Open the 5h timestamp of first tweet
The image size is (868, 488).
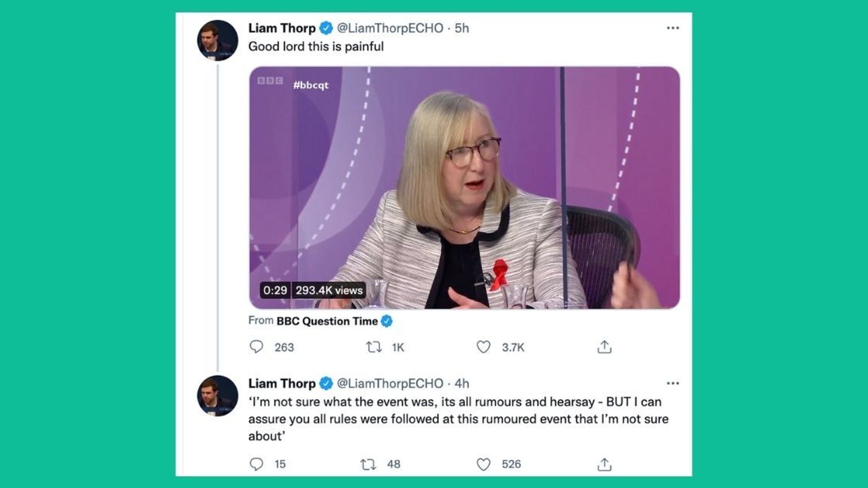(462, 28)
